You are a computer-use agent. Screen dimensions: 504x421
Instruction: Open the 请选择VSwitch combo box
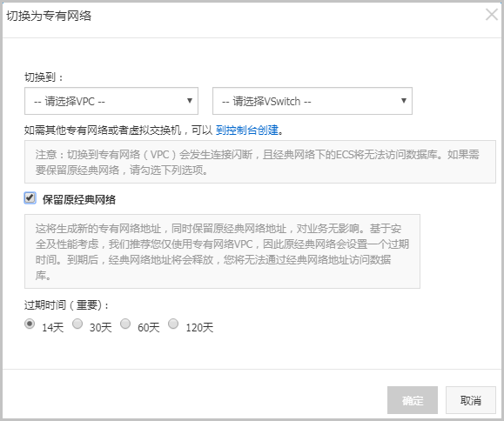click(312, 101)
